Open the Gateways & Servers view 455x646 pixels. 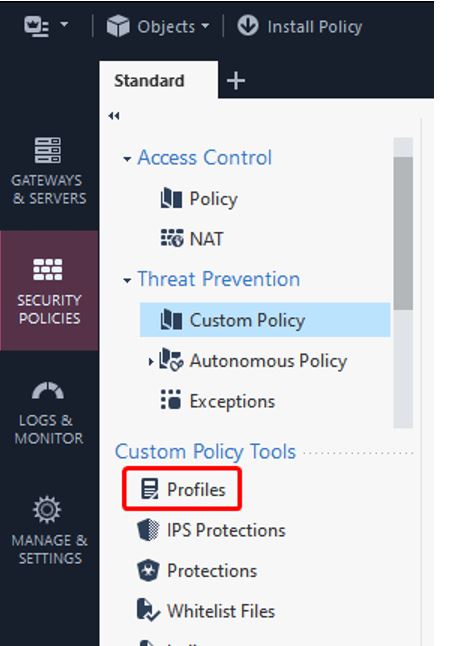pyautogui.click(x=49, y=171)
